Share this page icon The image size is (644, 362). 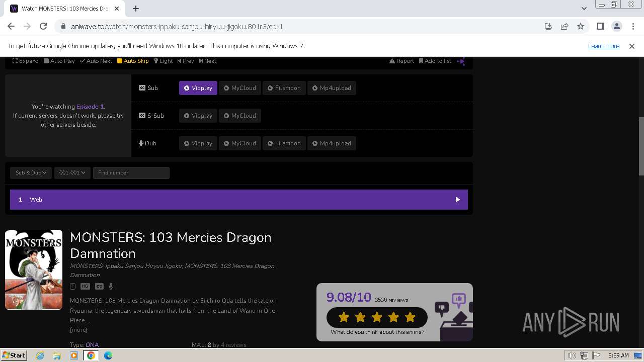point(565,27)
